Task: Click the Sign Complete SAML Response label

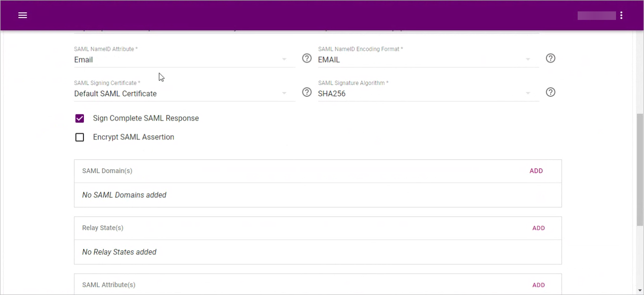Action: click(146, 119)
